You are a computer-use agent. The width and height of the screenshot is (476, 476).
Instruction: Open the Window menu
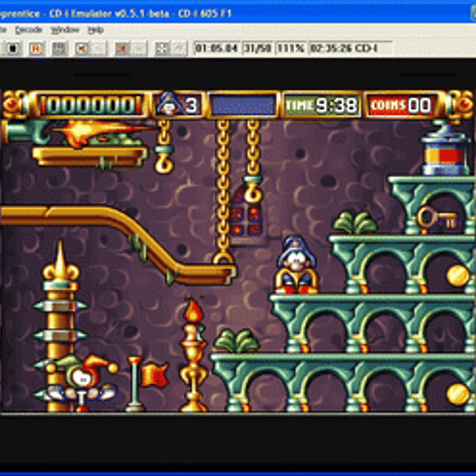[65, 30]
